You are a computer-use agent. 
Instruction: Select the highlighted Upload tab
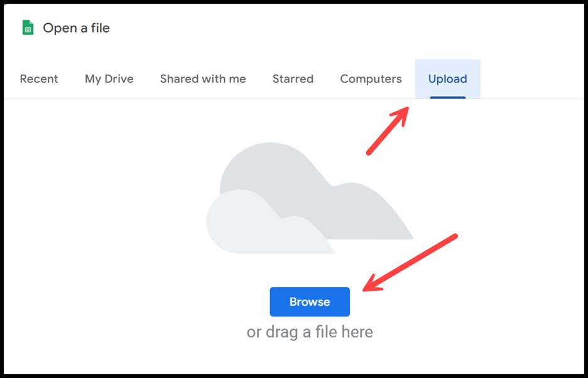click(x=448, y=79)
